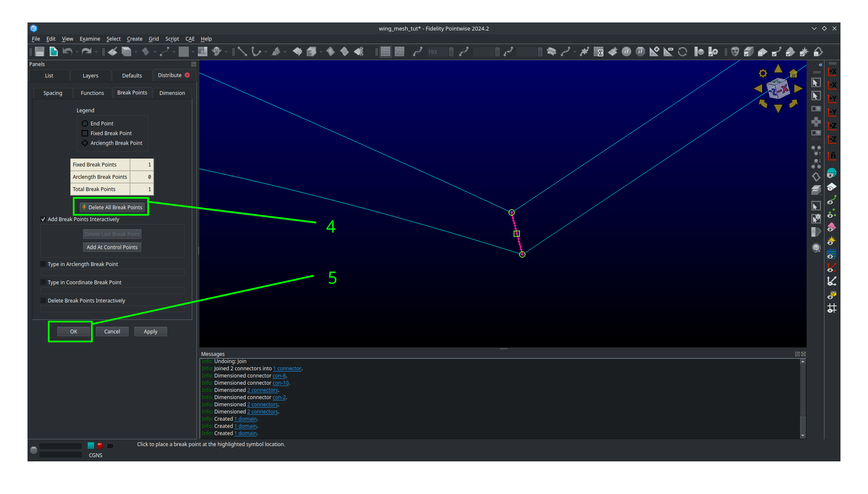Undo the last action via the toolbar icon
This screenshot has width=868, height=494.
[68, 51]
